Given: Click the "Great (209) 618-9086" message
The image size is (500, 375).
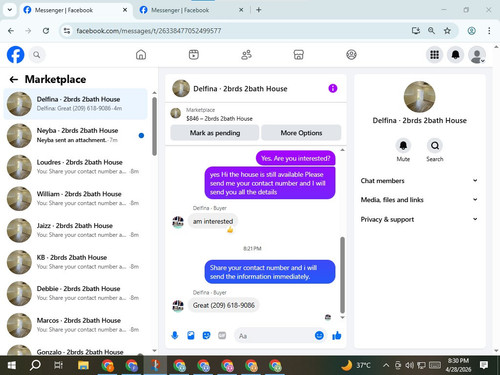Looking at the screenshot, I should 224,305.
